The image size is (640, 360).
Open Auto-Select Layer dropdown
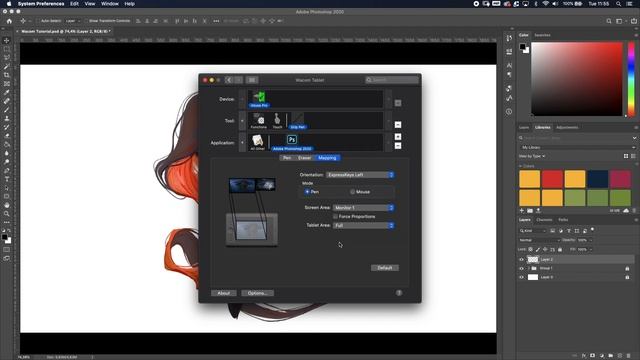(x=73, y=21)
